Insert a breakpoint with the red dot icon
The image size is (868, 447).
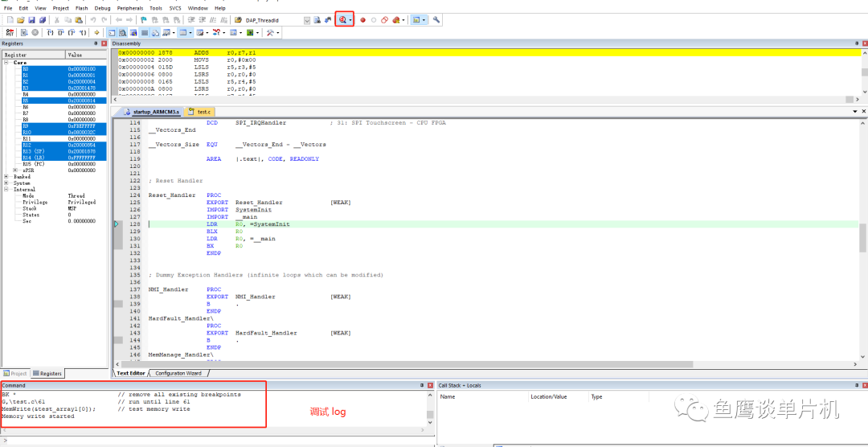point(362,20)
